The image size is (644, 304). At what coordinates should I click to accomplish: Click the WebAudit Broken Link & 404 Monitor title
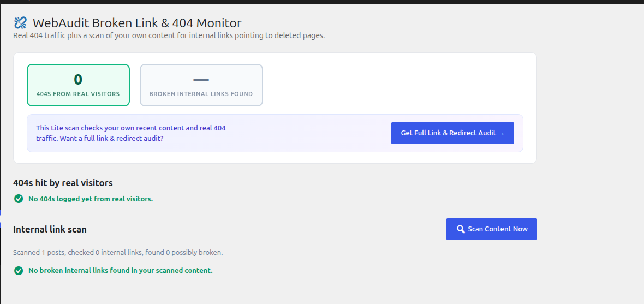point(137,22)
